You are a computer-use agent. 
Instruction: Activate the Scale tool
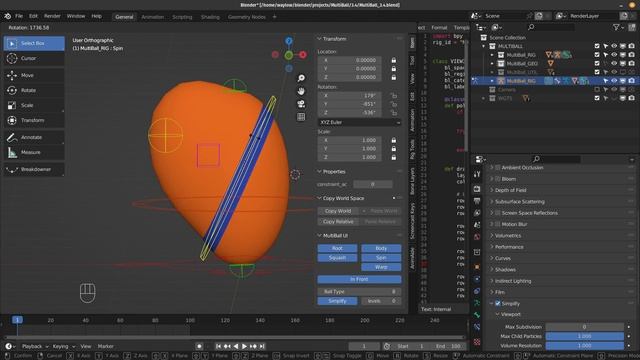pyautogui.click(x=34, y=105)
